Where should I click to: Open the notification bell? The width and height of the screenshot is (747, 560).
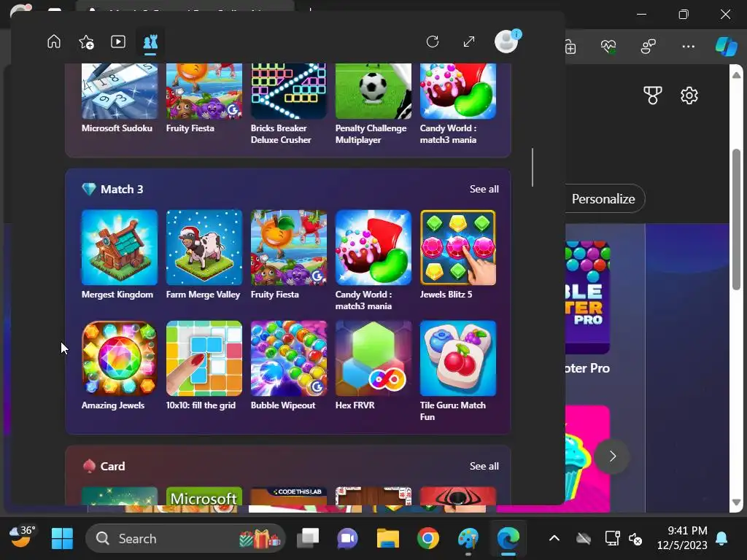[x=721, y=539]
